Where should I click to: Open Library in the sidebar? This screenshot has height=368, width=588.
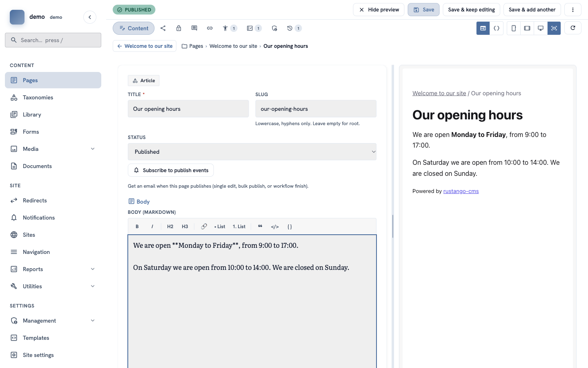[x=53, y=114]
